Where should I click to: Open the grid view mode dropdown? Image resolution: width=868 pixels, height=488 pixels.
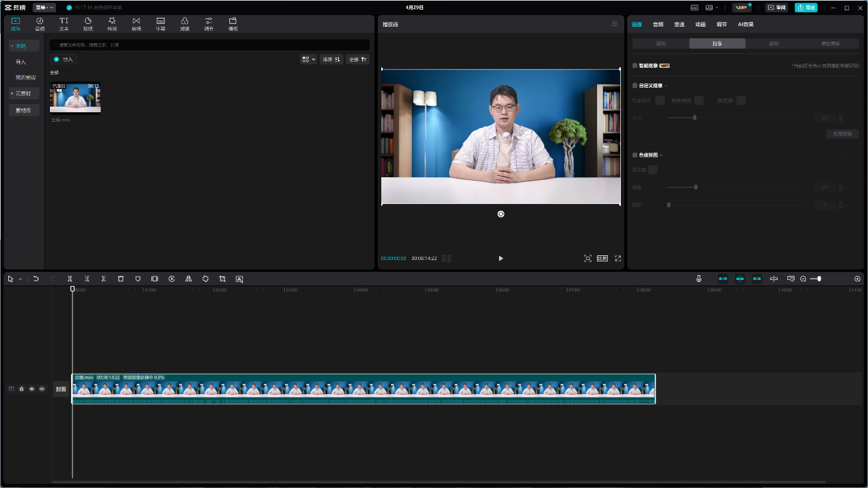(x=308, y=60)
